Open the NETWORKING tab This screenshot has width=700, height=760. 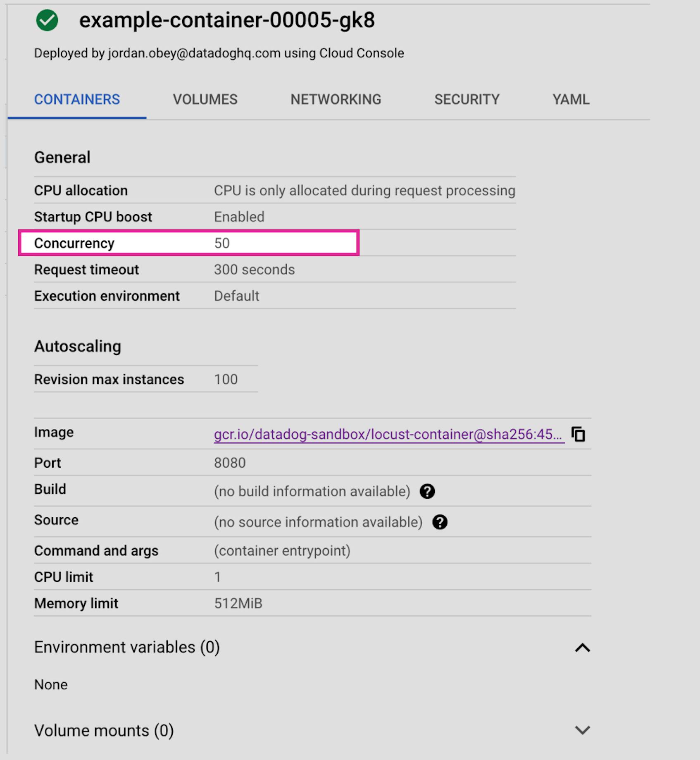click(336, 99)
